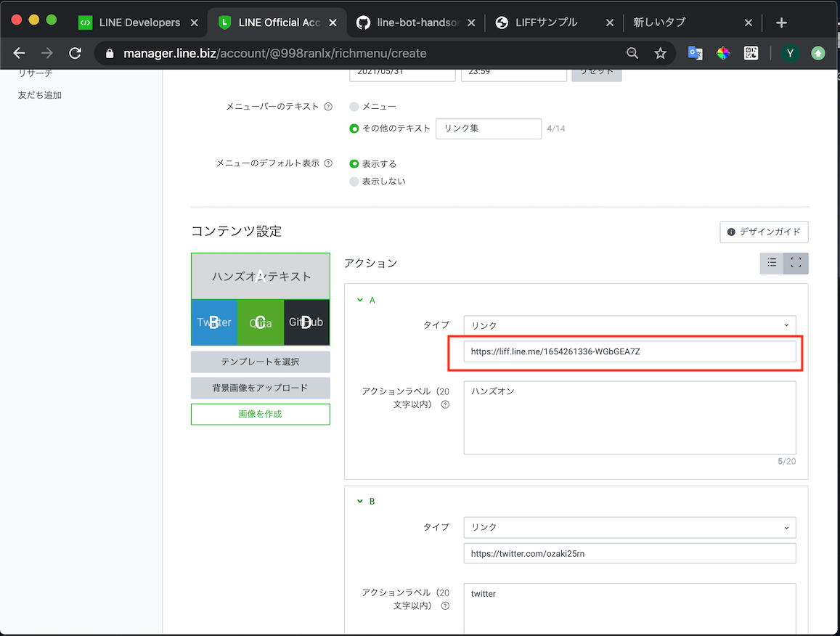Viewport: 840px width, 636px height.
Task: Click the twitter action label textarea
Action: click(x=629, y=609)
